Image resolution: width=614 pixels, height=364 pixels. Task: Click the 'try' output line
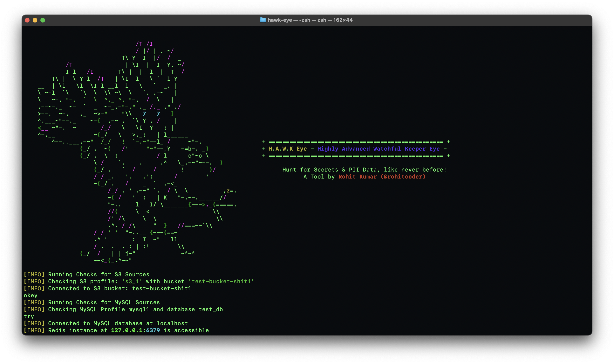[29, 316]
